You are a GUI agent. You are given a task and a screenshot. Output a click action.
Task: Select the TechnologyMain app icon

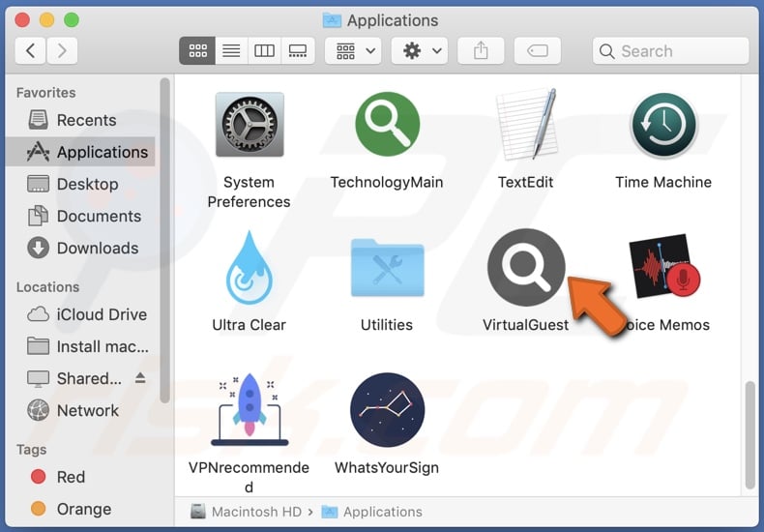pyautogui.click(x=388, y=124)
